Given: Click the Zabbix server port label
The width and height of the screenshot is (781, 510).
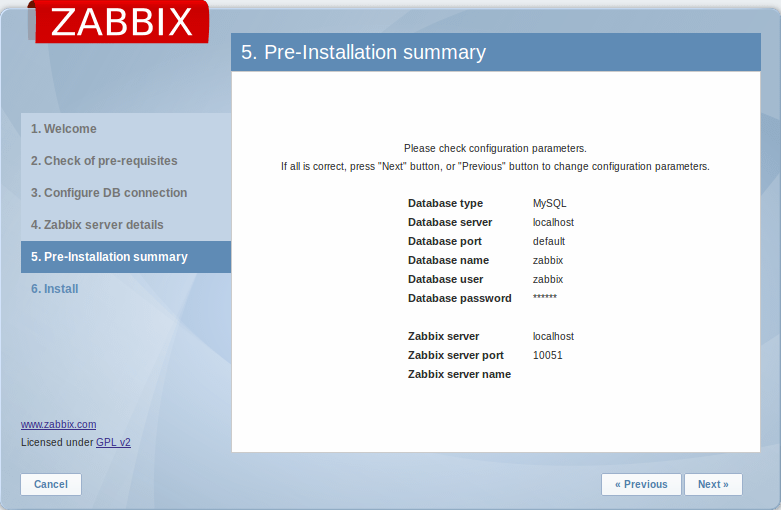Looking at the screenshot, I should (x=456, y=355).
